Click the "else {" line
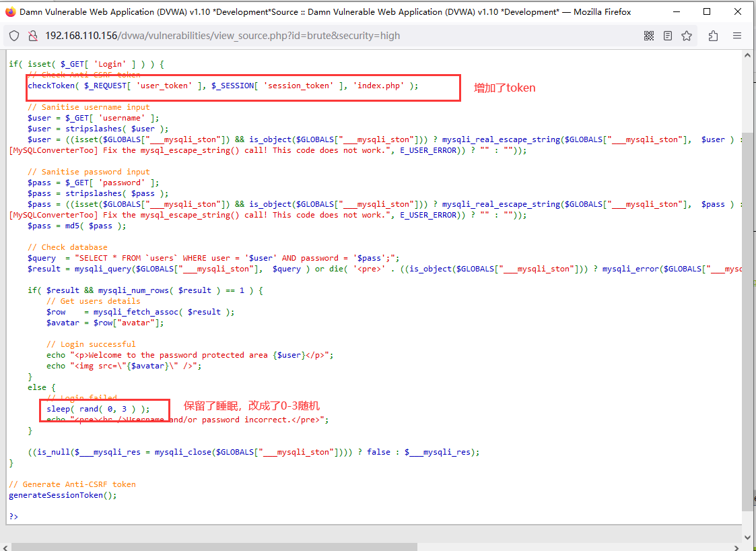This screenshot has width=756, height=551. coord(42,387)
